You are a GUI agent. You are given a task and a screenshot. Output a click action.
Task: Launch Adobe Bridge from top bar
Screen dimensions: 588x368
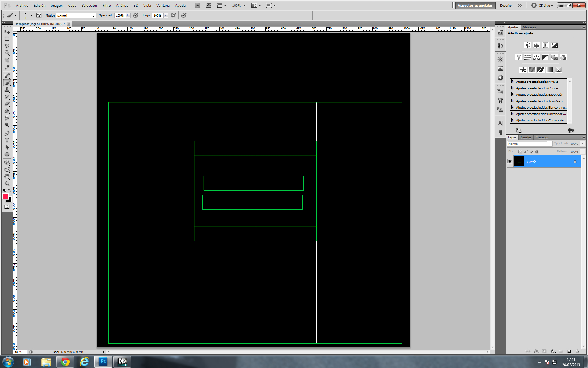198,6
